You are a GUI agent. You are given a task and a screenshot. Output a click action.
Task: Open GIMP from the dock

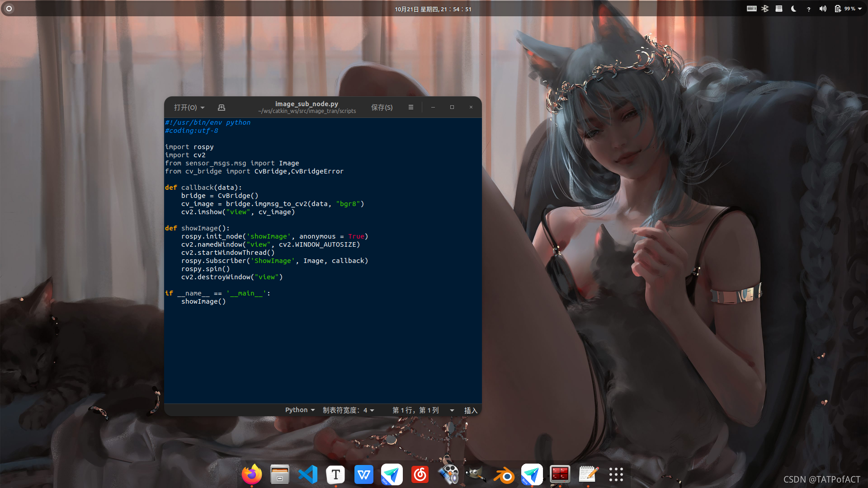coord(476,475)
